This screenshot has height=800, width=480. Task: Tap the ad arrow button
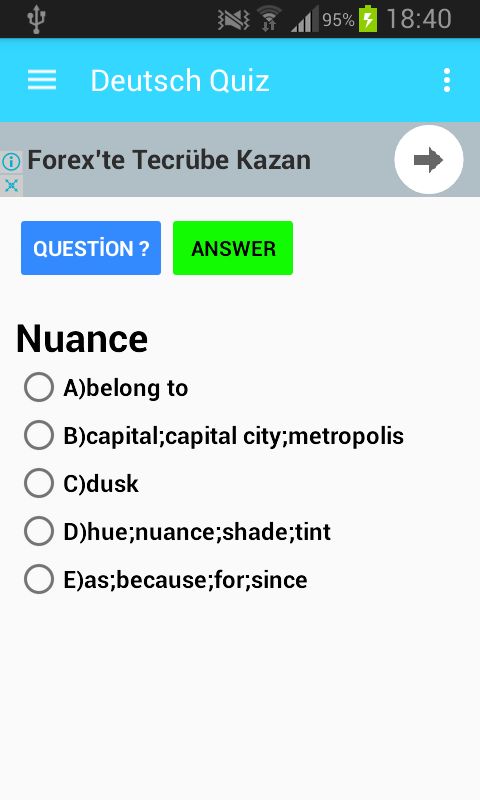pyautogui.click(x=428, y=160)
